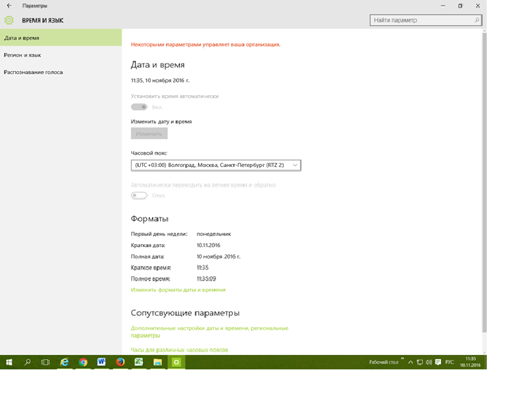
Task: Click the Изменить button under date and time
Action: click(148, 134)
